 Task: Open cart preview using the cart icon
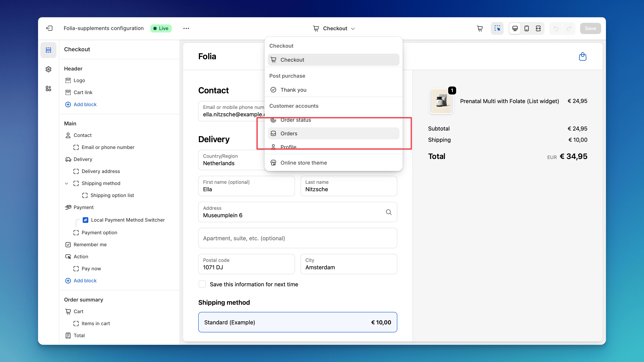click(x=480, y=28)
